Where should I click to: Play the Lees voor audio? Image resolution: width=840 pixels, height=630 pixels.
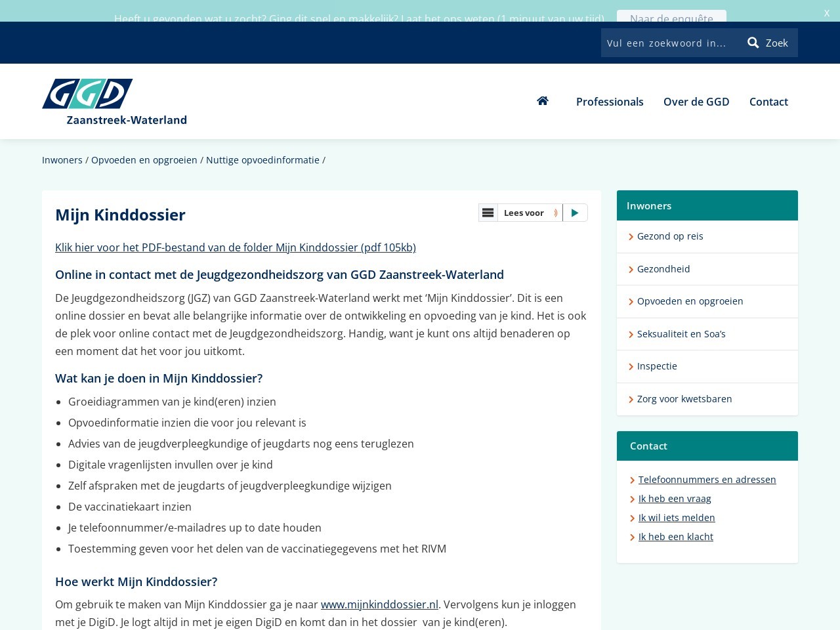[575, 213]
